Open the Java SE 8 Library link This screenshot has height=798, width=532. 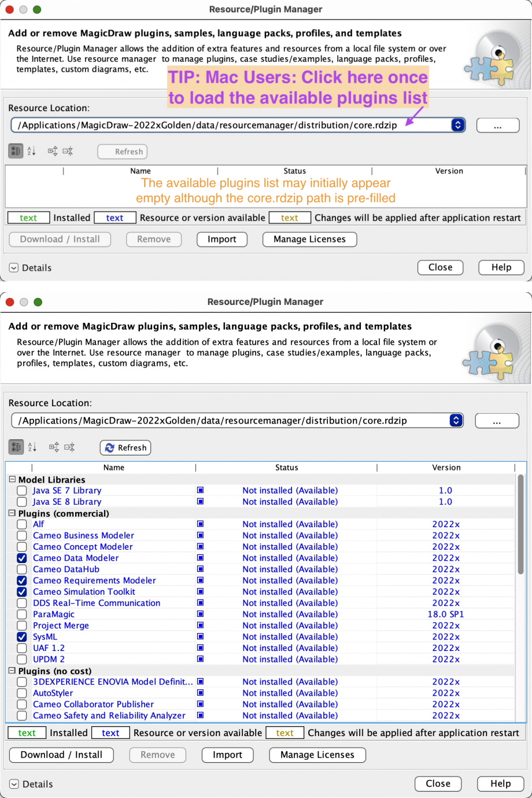tap(66, 502)
